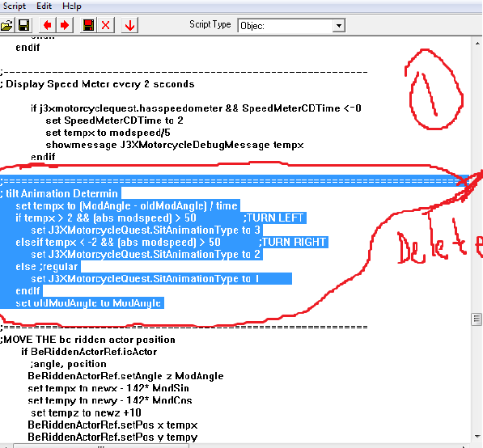Open the Edit menu

pyautogui.click(x=44, y=6)
